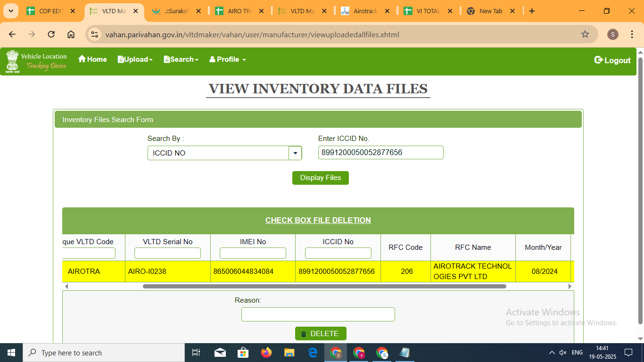Open Firefox from the taskbar

pos(266,353)
